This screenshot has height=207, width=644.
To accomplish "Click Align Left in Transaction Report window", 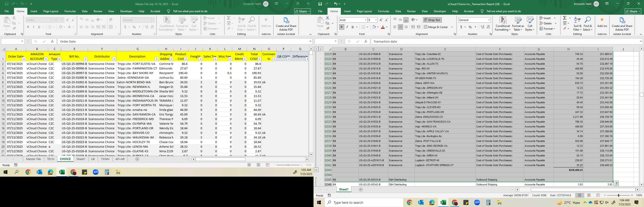I will pos(395,27).
